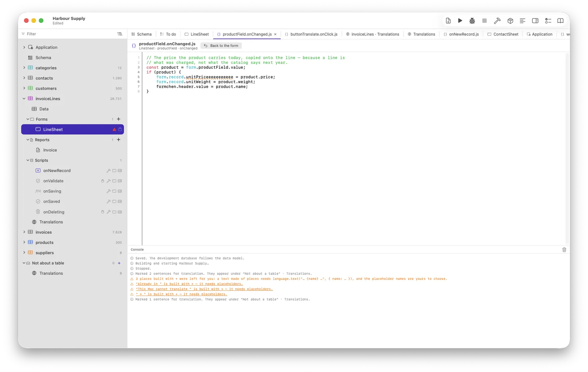The width and height of the screenshot is (588, 372).
Task: Expand the suppliers table
Action: (24, 253)
